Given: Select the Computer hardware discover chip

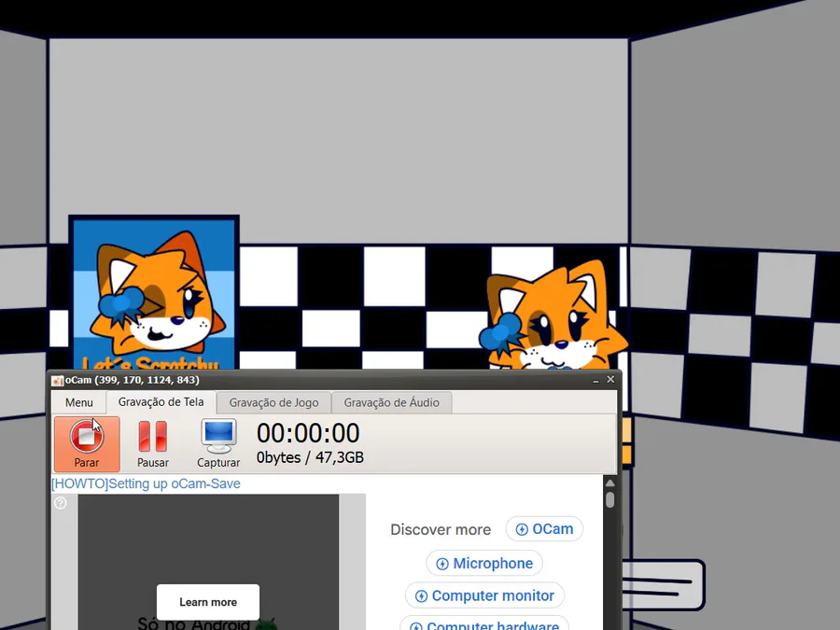Looking at the screenshot, I should click(484, 624).
